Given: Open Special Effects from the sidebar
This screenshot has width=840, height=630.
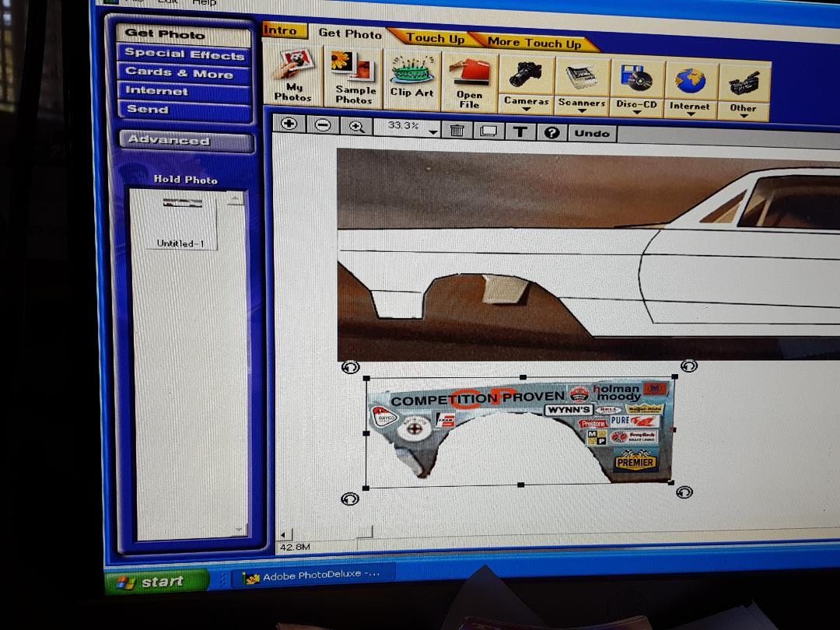Looking at the screenshot, I should point(184,54).
